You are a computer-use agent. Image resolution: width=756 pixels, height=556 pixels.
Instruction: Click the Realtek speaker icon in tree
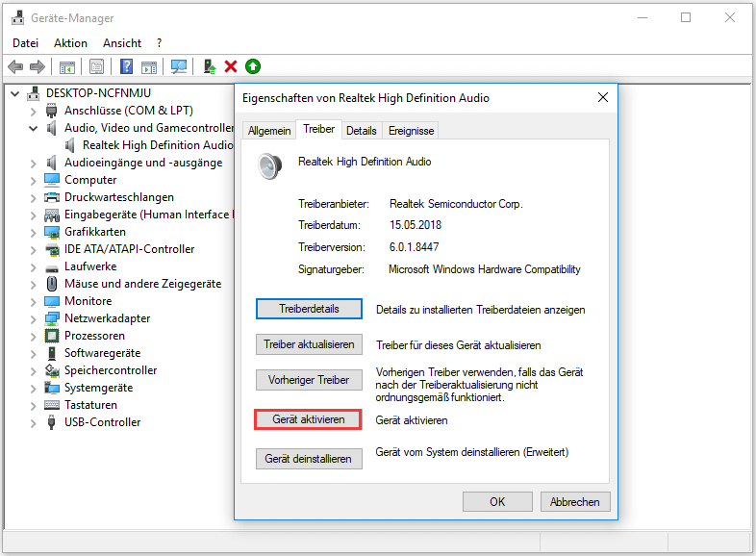pos(70,145)
